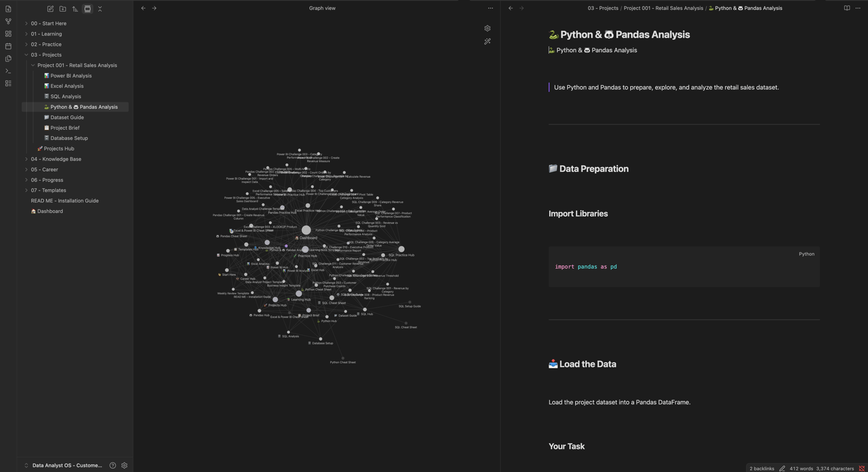Open graph view settings gear
The width and height of the screenshot is (868, 472).
[x=487, y=28]
